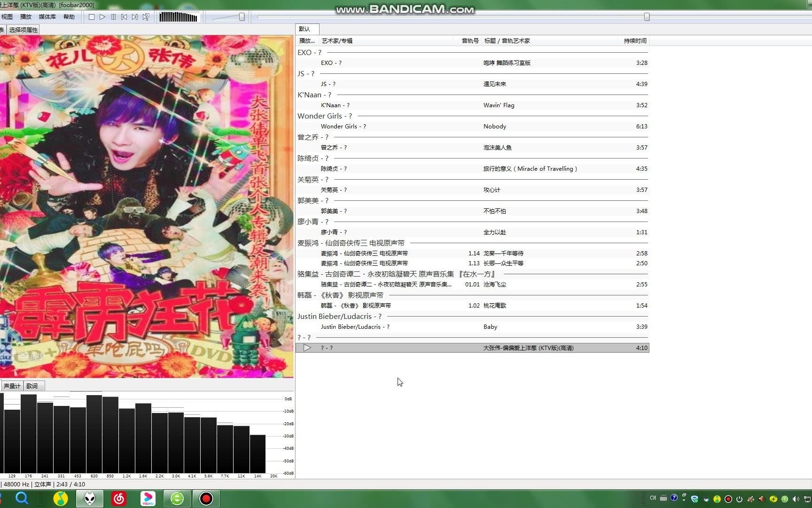812x508 pixels.
Task: Select track 全力以赴
Action: (x=472, y=232)
